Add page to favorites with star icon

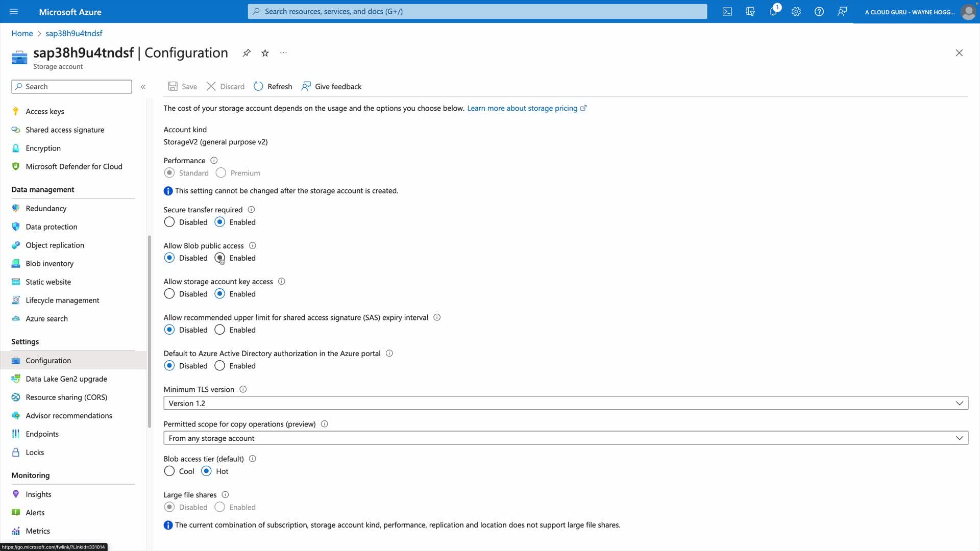pos(265,53)
